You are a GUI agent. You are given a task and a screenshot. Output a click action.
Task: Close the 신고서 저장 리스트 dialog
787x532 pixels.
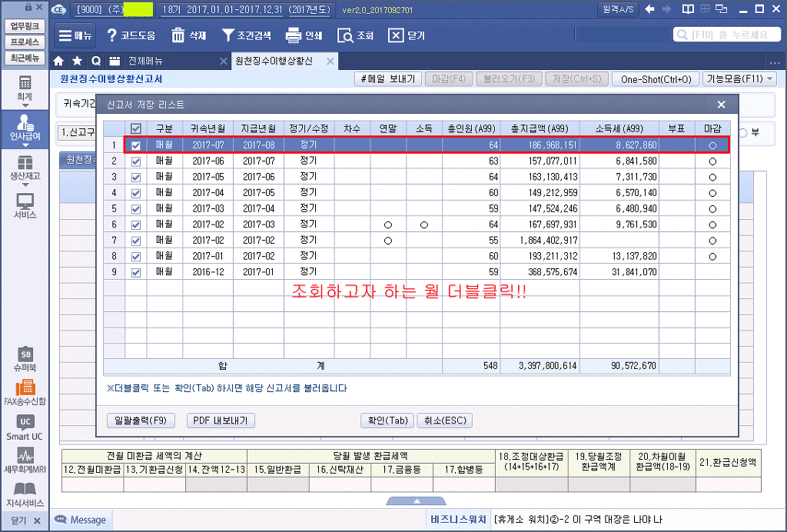pyautogui.click(x=721, y=105)
